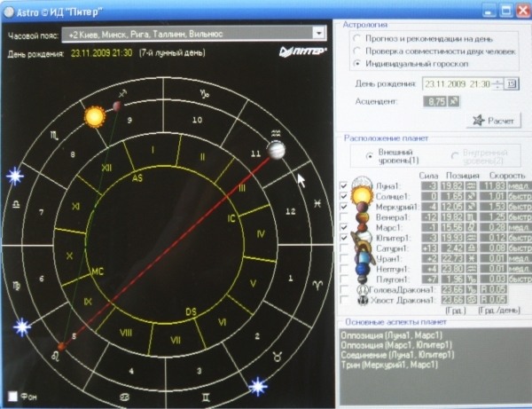Click the Сила column header
Screen dimensions: 532x409
(428, 176)
